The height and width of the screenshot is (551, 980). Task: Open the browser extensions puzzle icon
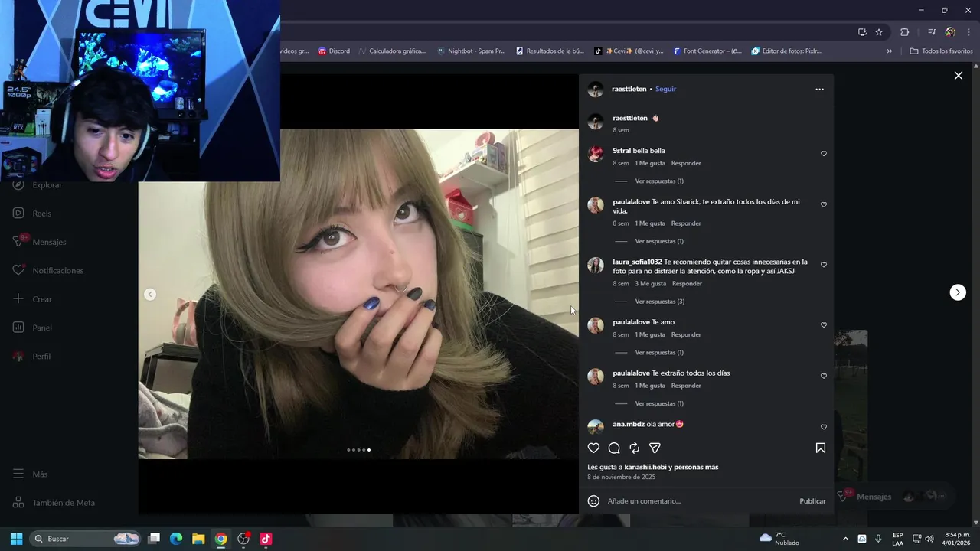[x=905, y=32]
